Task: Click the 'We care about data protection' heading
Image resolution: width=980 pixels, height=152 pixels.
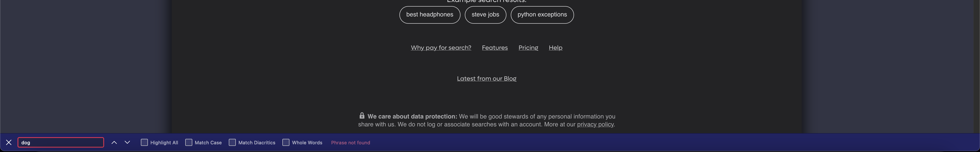Action: pyautogui.click(x=412, y=117)
